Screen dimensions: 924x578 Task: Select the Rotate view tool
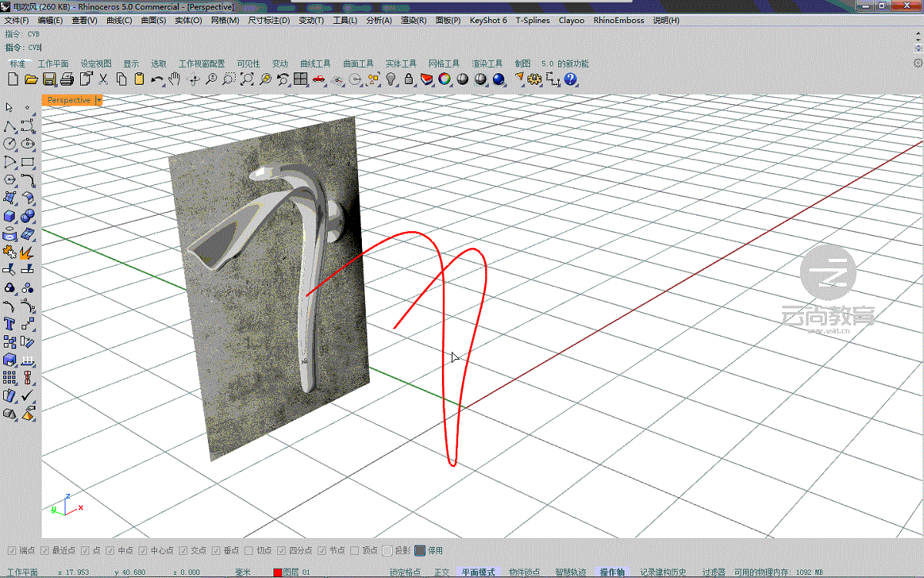point(193,79)
